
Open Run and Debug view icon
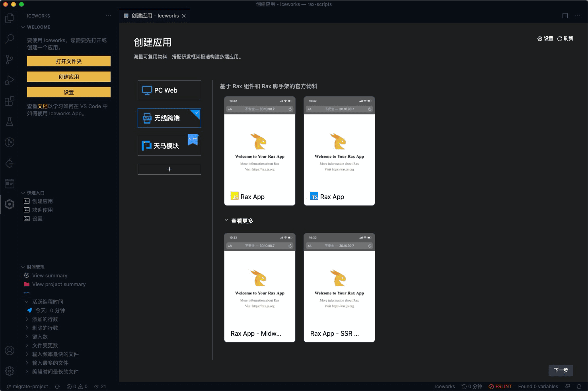point(10,80)
